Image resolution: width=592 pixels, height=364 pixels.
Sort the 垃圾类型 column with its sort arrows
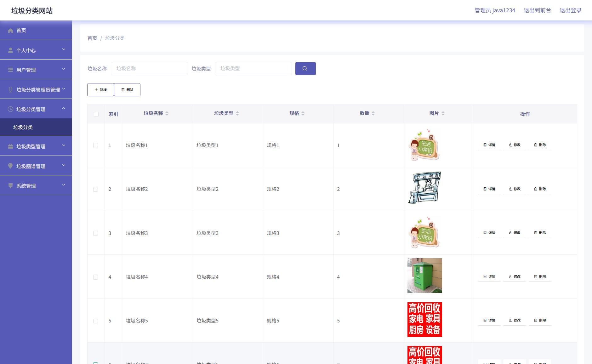pos(237,113)
